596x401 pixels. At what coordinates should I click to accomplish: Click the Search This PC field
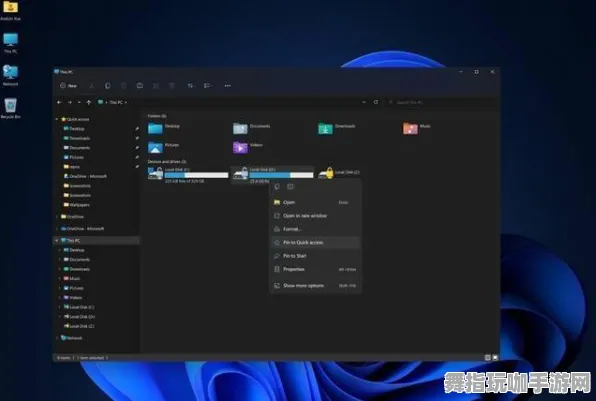click(x=442, y=102)
